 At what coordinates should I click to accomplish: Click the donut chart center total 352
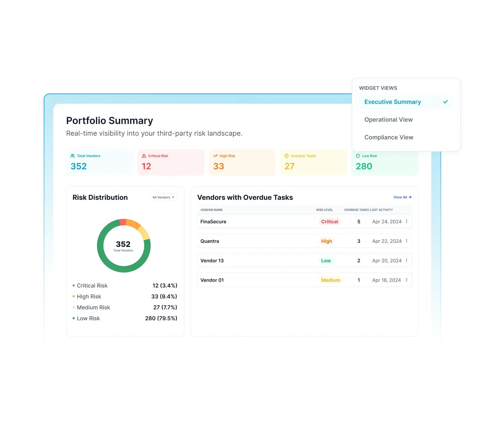(123, 244)
